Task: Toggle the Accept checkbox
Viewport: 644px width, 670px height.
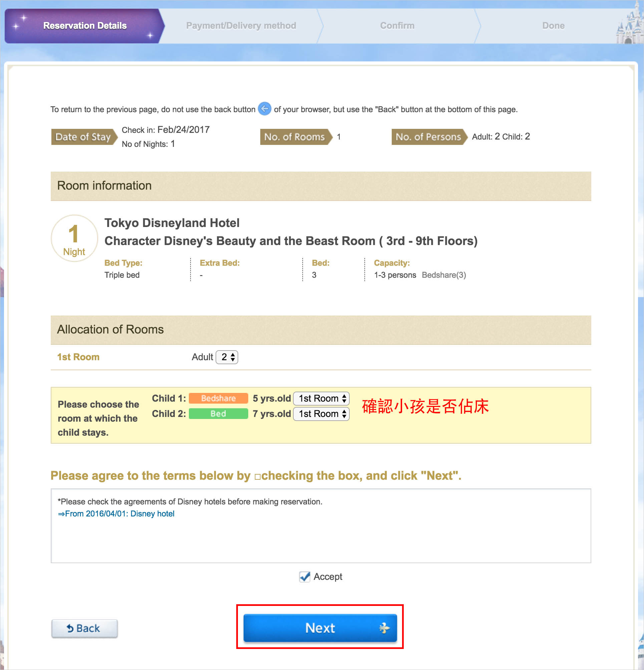Action: 304,577
